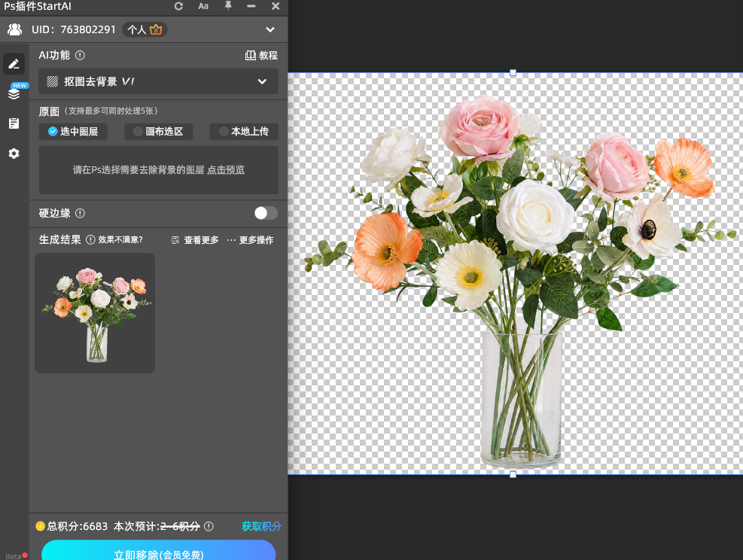743x560 pixels.
Task: Expand the UID account dropdown chevron
Action: (270, 29)
